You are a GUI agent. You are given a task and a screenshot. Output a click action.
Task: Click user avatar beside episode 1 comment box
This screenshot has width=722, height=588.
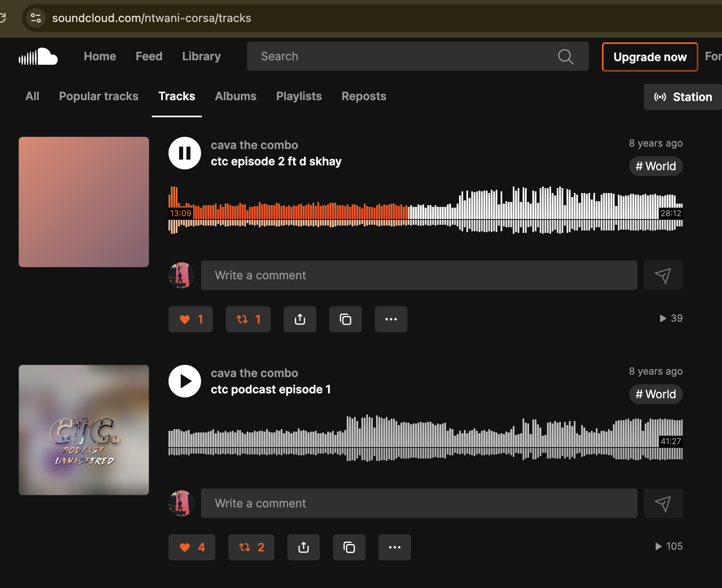(182, 503)
